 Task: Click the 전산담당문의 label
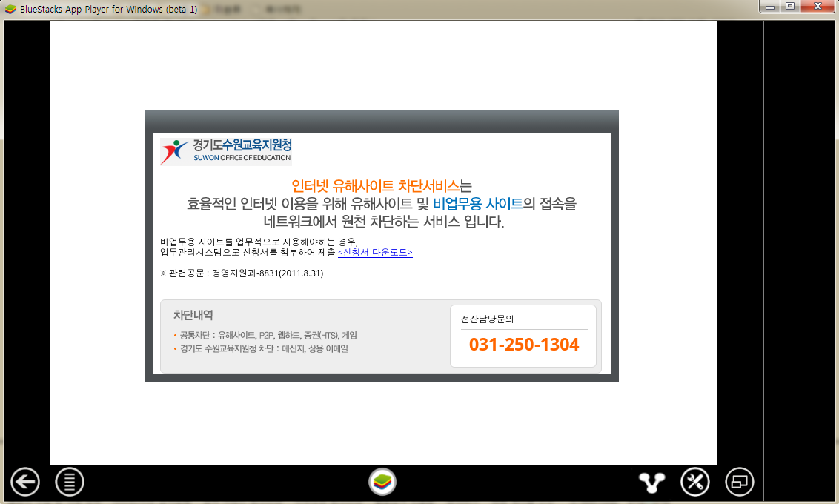point(487,319)
